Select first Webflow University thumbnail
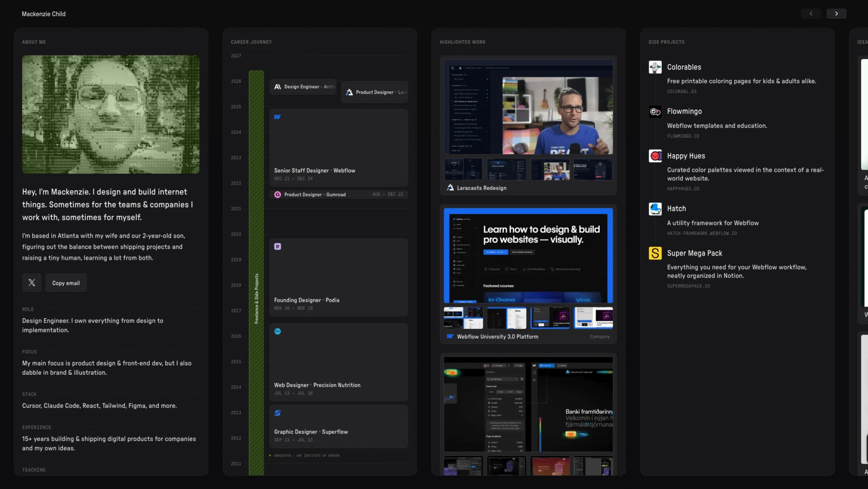This screenshot has height=489, width=868. tap(463, 318)
